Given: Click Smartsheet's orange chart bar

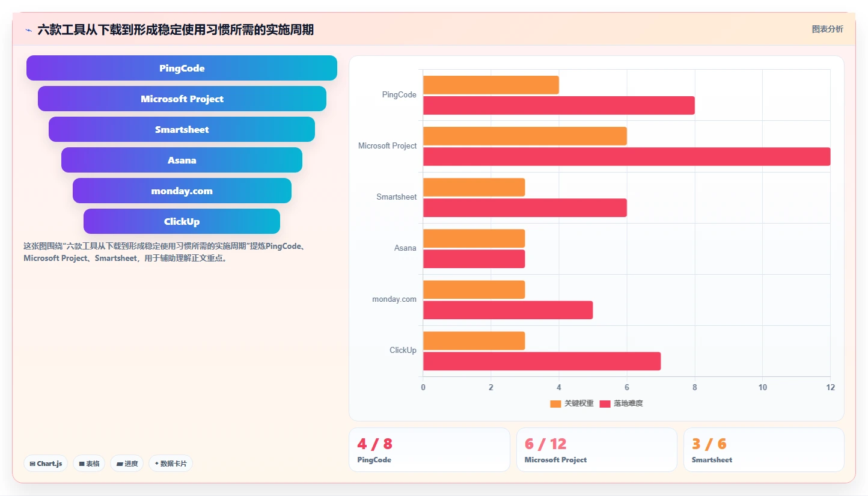Looking at the screenshot, I should pos(474,187).
